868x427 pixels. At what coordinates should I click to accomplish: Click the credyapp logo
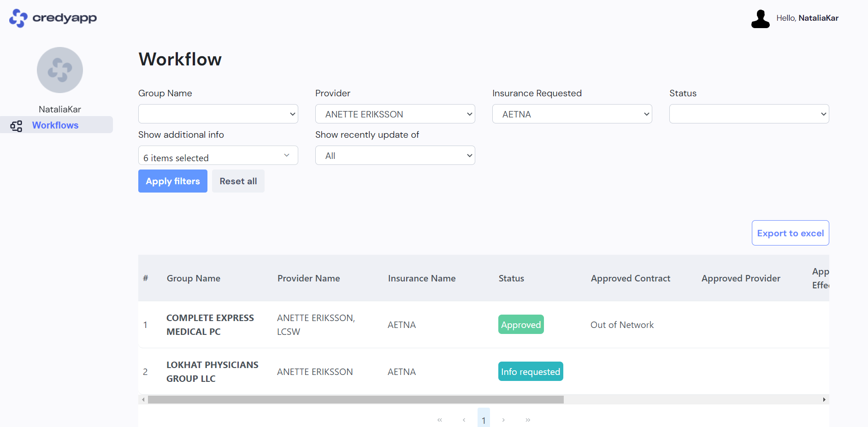pyautogui.click(x=53, y=18)
